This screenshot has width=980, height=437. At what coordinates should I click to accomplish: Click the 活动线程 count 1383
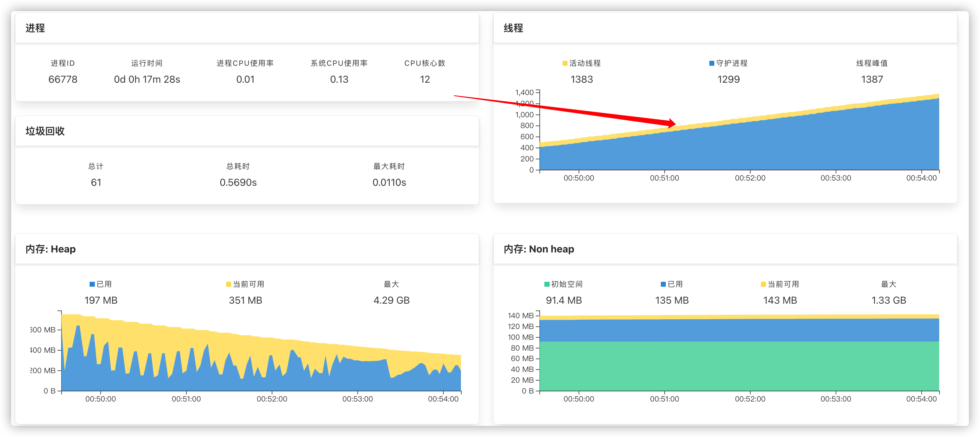pos(582,79)
